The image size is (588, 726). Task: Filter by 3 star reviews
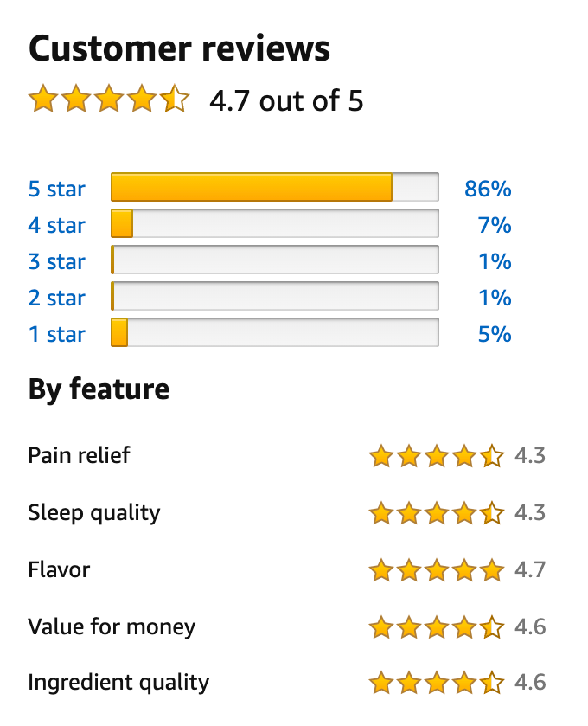click(x=57, y=261)
